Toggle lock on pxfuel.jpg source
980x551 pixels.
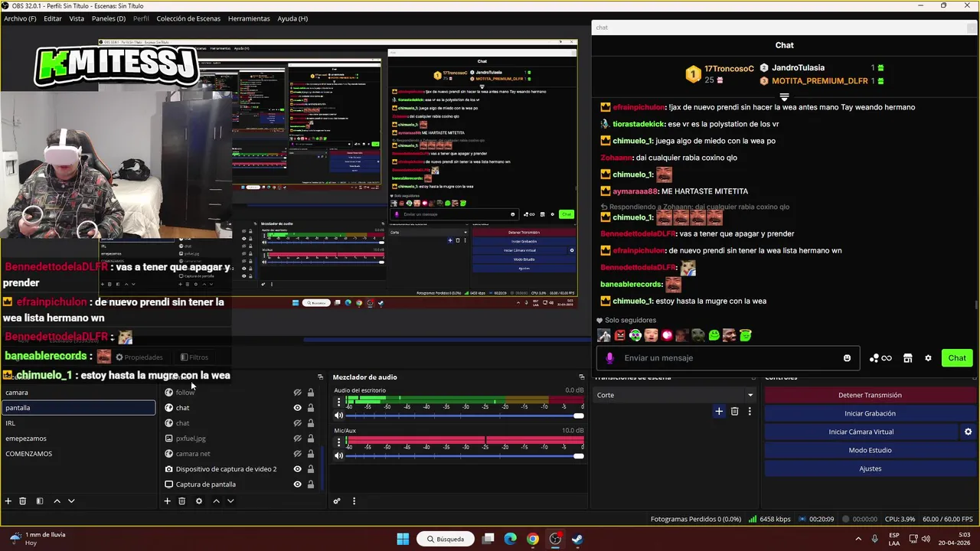(x=310, y=439)
